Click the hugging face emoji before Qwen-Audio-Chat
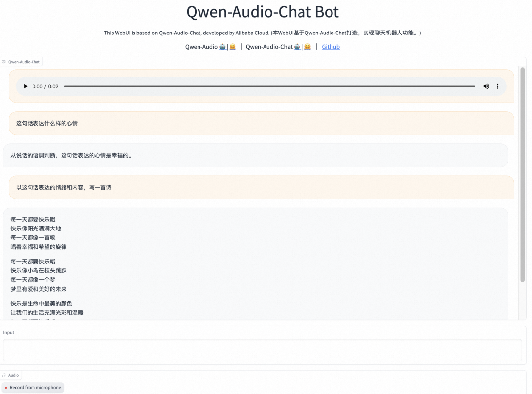The width and height of the screenshot is (532, 394). [233, 47]
